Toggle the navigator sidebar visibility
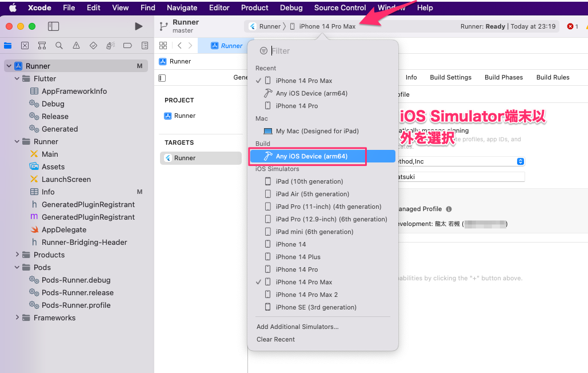This screenshot has height=373, width=588. click(53, 26)
